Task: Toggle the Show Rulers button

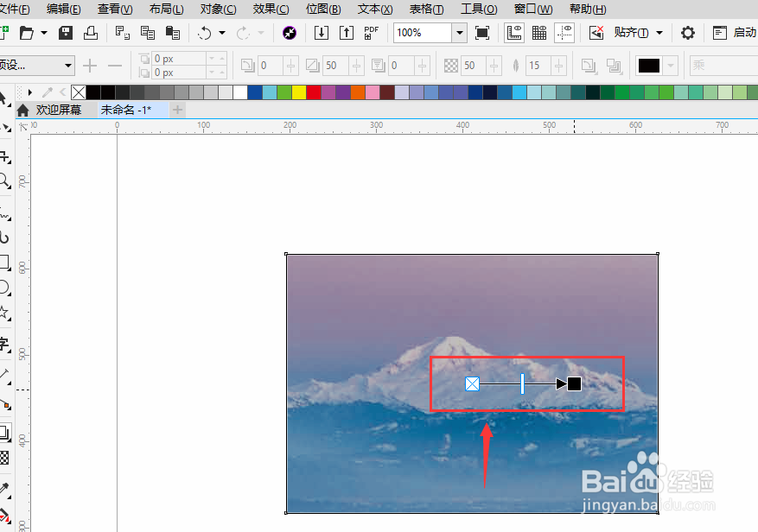Action: point(514,33)
